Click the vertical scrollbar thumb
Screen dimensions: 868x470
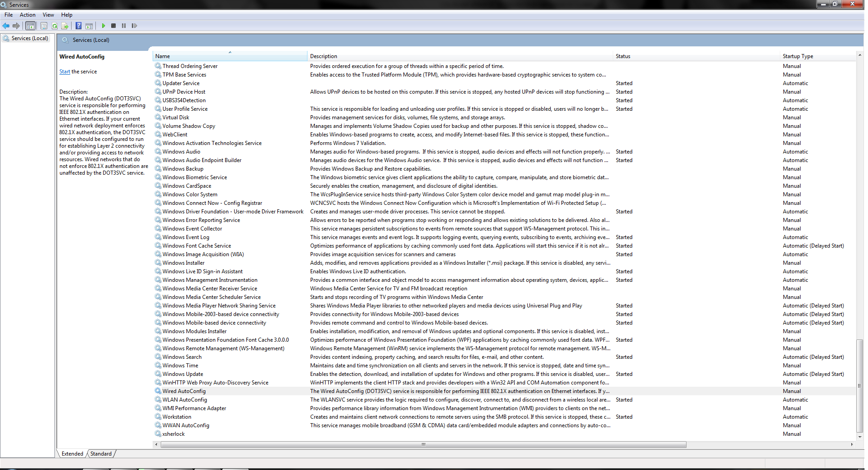click(x=859, y=385)
